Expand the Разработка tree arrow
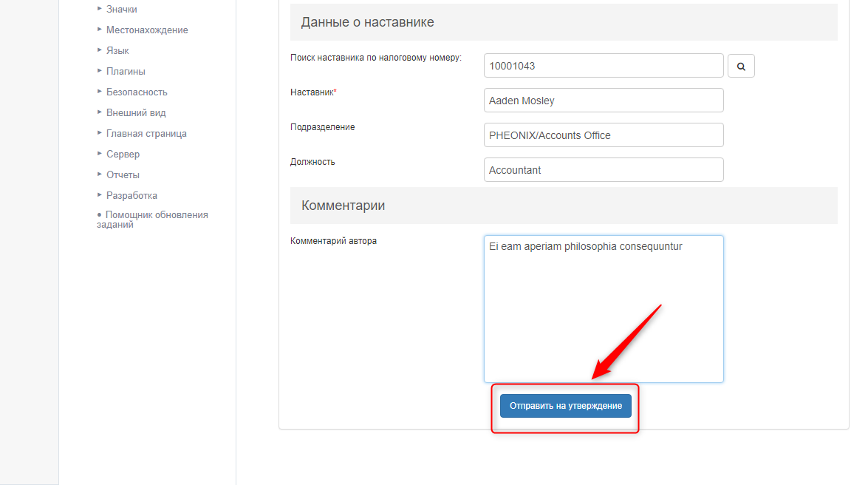868x485 pixels. point(99,194)
